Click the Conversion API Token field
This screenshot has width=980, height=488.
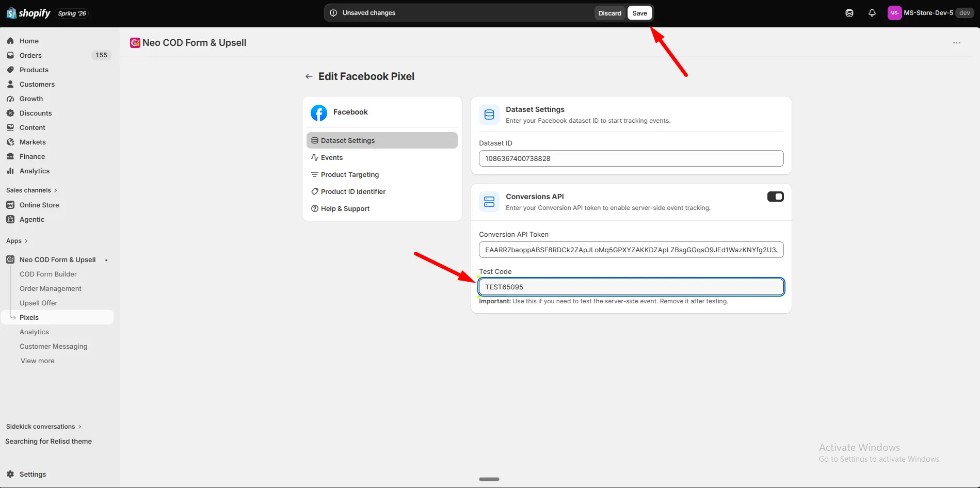[x=631, y=250]
